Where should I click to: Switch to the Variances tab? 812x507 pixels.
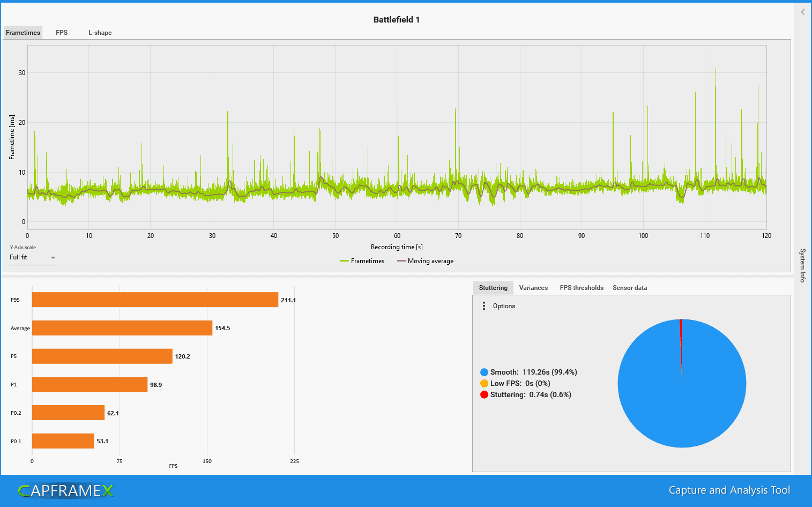[x=533, y=288]
